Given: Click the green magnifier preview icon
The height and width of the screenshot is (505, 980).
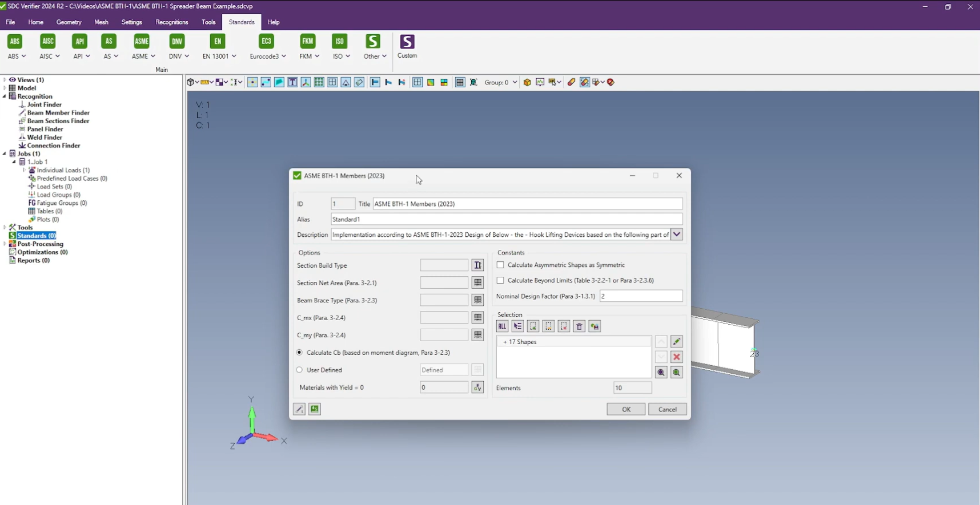Looking at the screenshot, I should point(677,373).
